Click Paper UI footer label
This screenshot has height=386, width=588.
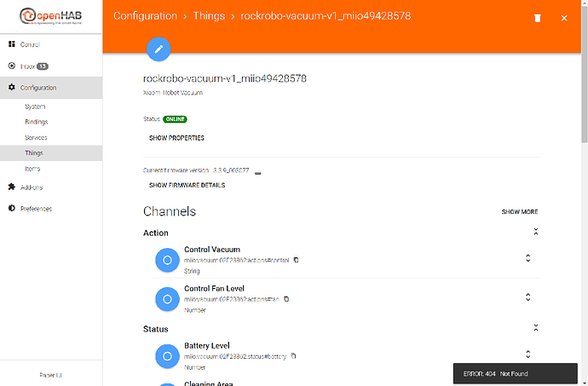coord(50,375)
